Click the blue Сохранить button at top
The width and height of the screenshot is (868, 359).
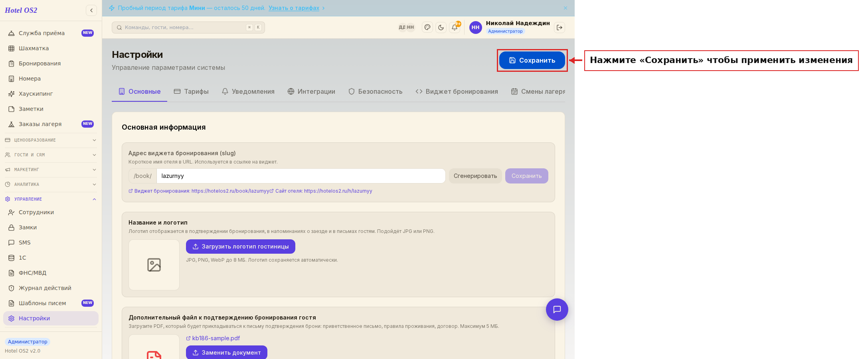pos(532,60)
